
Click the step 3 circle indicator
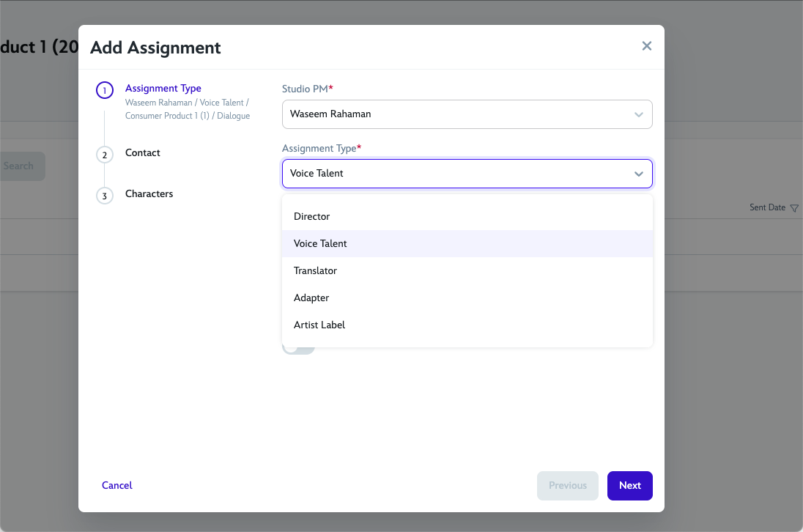pyautogui.click(x=104, y=196)
